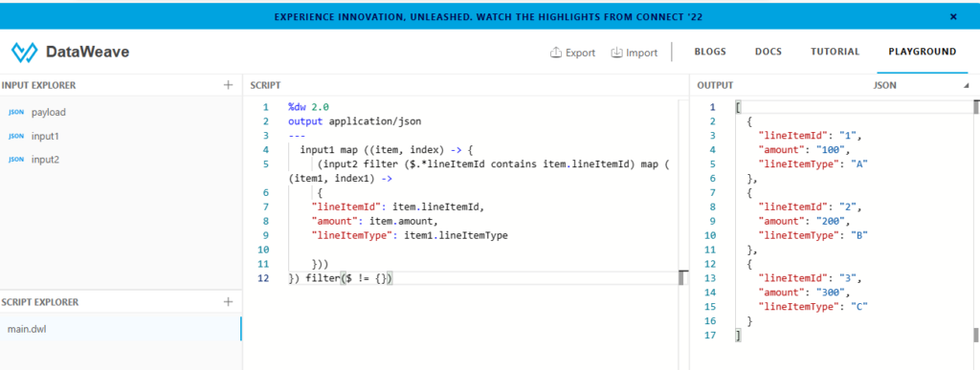This screenshot has height=370, width=980.
Task: Add a new script with plus icon
Action: pos(228,302)
